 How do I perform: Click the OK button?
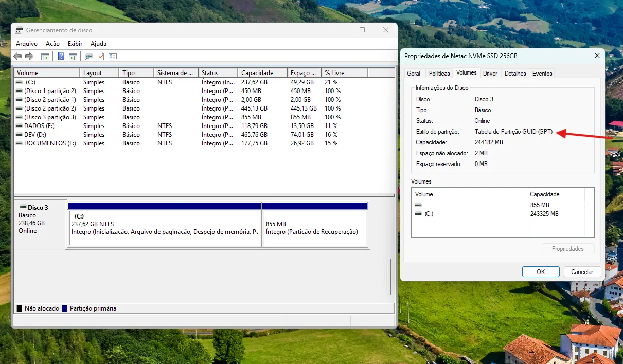[541, 271]
